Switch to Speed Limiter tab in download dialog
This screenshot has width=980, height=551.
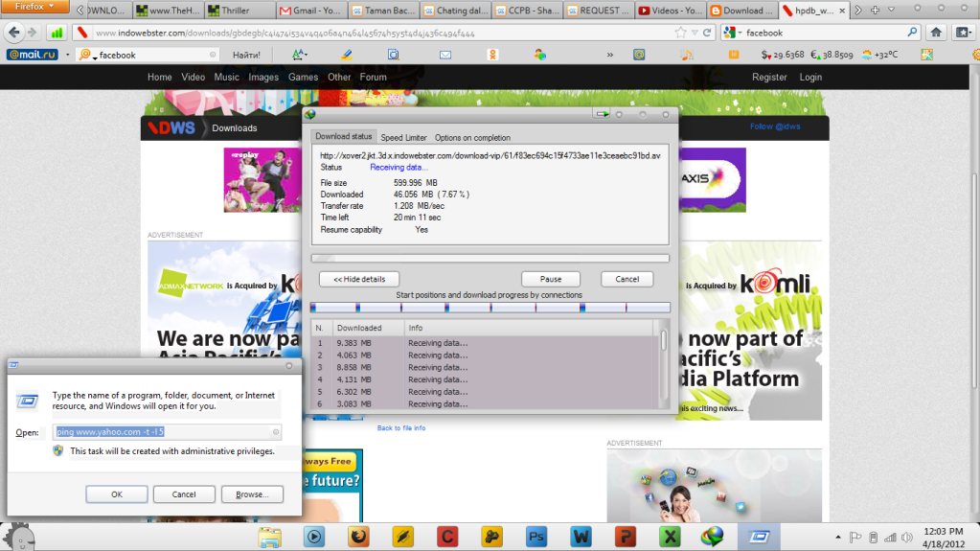pyautogui.click(x=403, y=138)
